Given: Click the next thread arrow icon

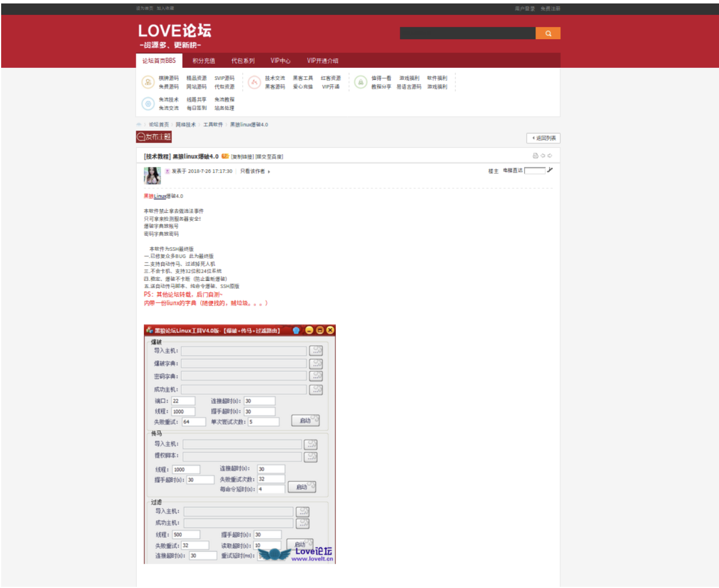Looking at the screenshot, I should [x=550, y=156].
